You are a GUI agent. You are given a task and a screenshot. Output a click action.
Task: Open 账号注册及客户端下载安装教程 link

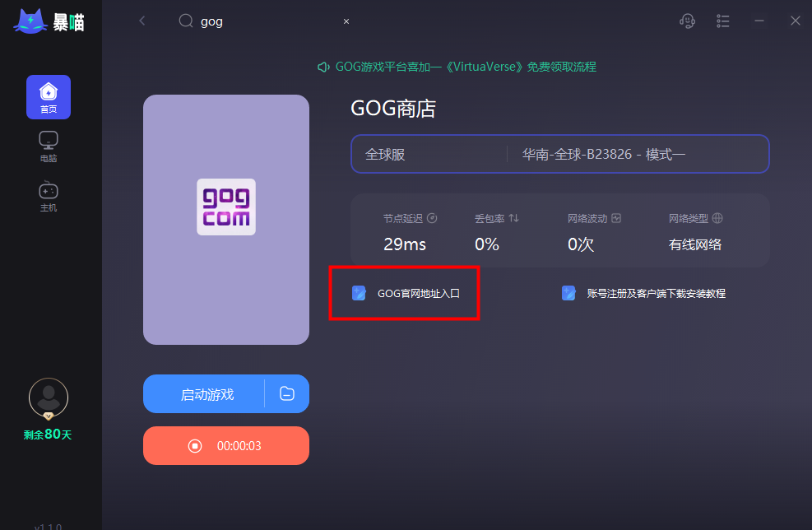tap(643, 293)
